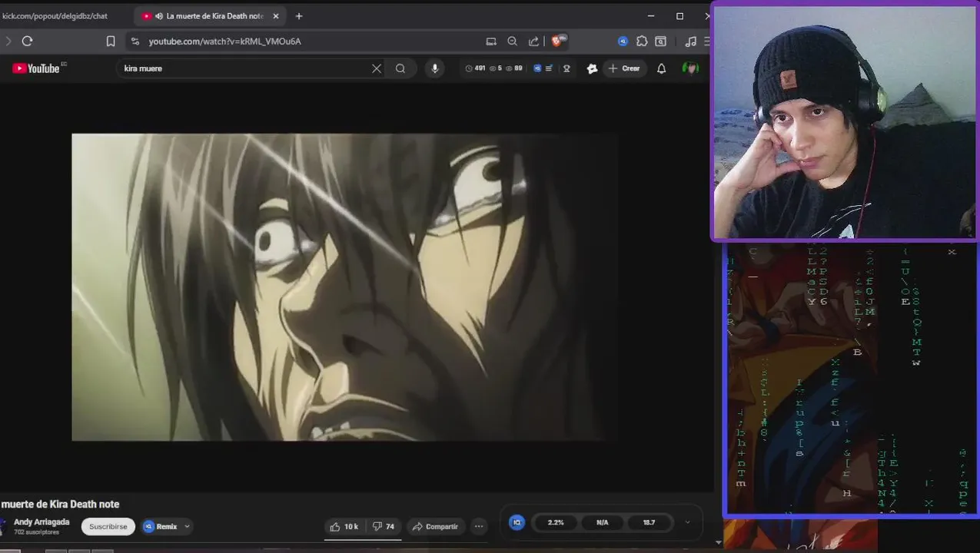Clear the 'kira muere' search text
The width and height of the screenshot is (980, 553).
coord(377,68)
